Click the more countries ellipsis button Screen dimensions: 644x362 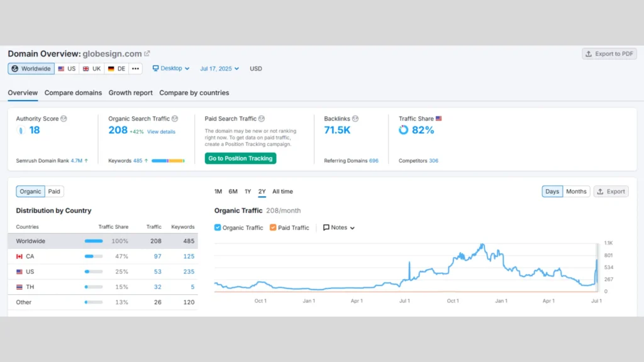[136, 69]
